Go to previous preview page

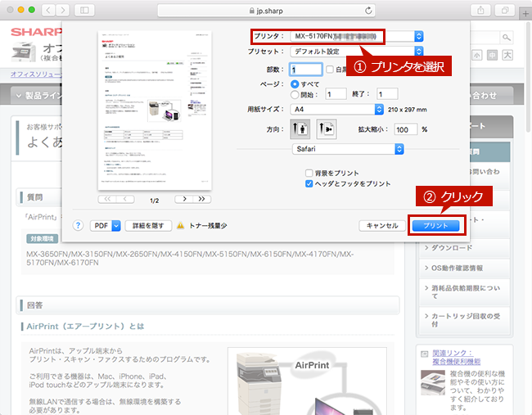coord(125,199)
